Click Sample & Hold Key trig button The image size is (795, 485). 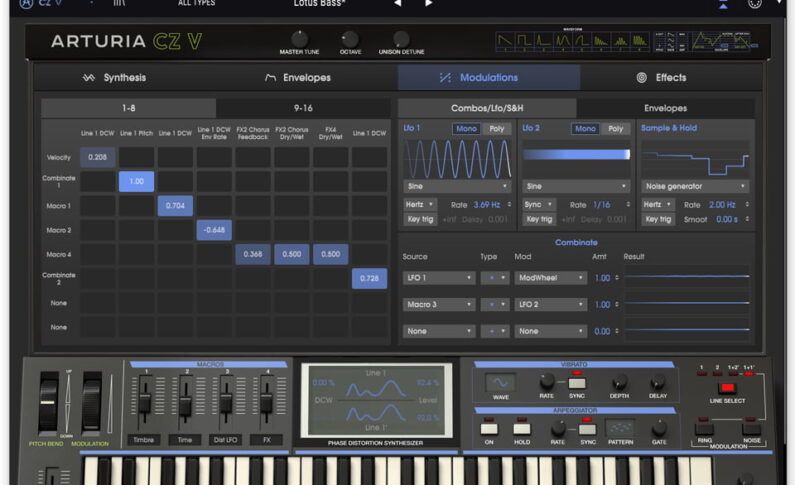[x=658, y=219]
